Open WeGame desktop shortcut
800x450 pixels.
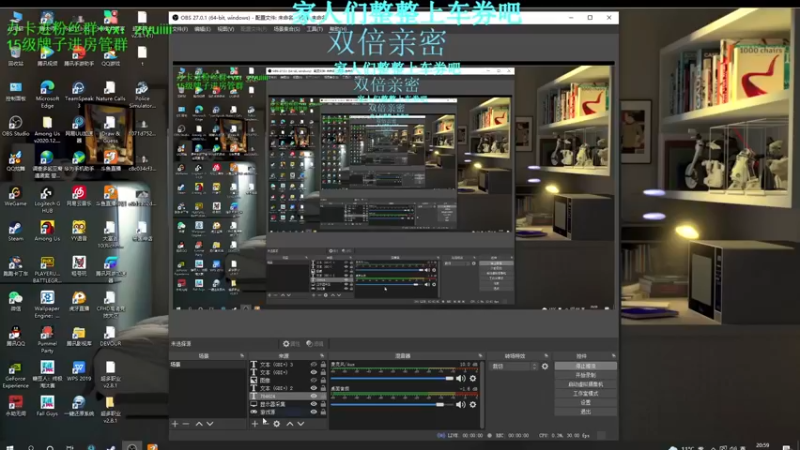15,196
